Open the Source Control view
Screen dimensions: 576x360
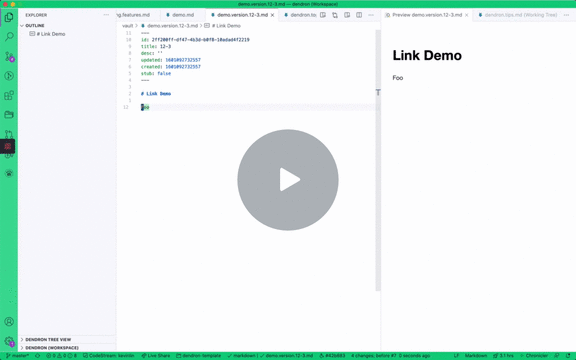point(9,56)
